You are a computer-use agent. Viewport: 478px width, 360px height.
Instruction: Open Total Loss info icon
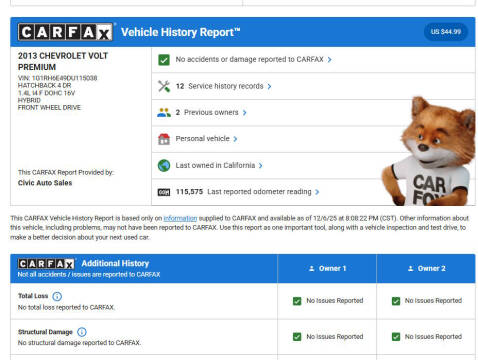(57, 296)
